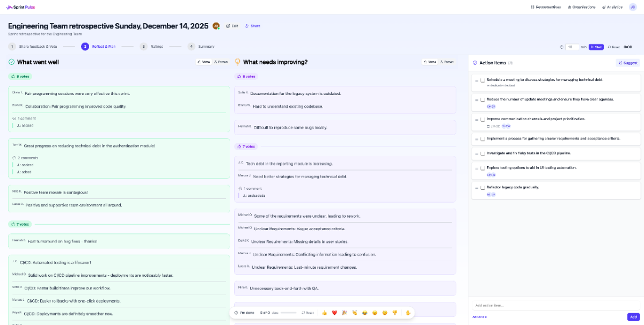Mark 'Refactor legacy code gradually' as done
Image resolution: width=644 pixels, height=325 pixels.
(482, 188)
